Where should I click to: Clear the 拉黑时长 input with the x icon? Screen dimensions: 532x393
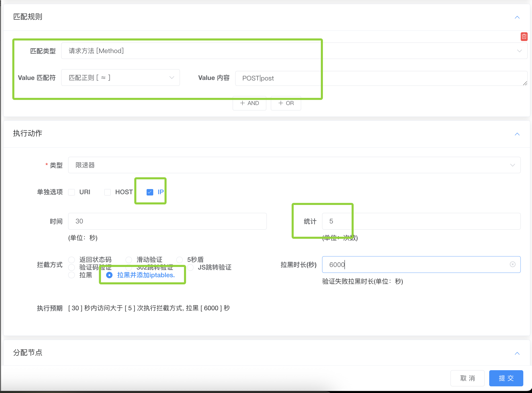click(513, 264)
